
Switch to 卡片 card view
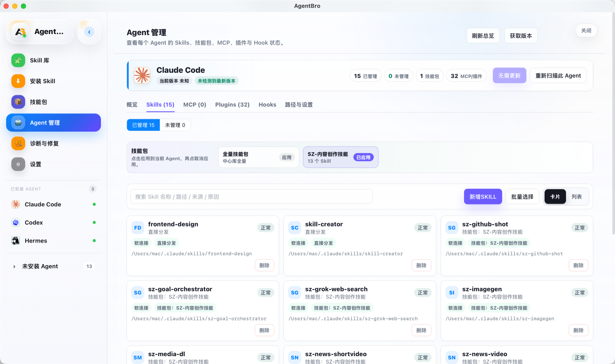555,197
